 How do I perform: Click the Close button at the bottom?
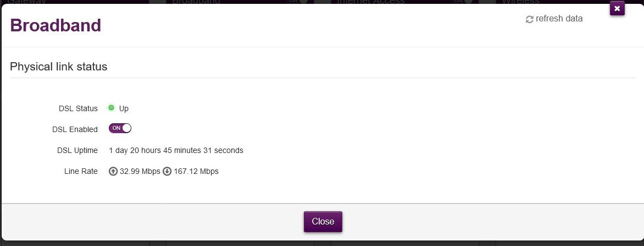pos(323,221)
